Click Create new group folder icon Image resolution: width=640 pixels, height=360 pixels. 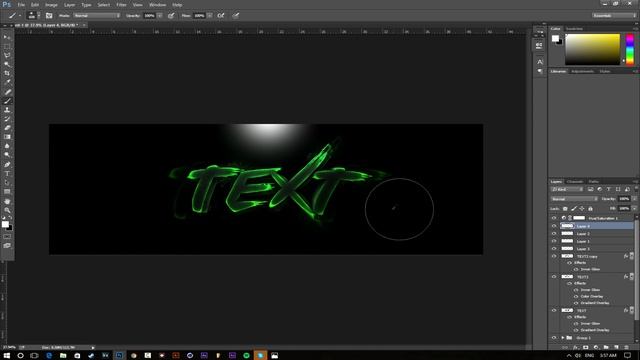pyautogui.click(x=606, y=347)
